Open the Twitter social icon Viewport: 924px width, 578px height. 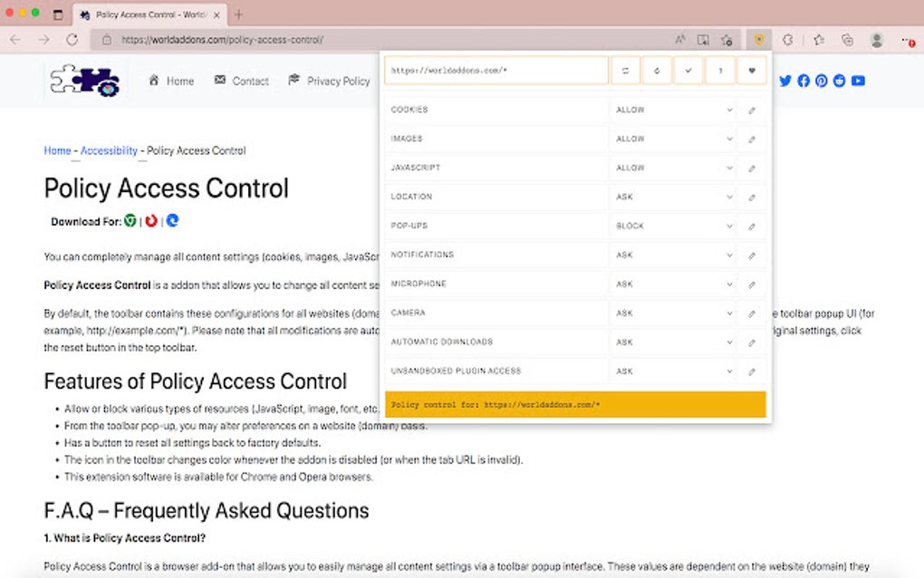784,81
